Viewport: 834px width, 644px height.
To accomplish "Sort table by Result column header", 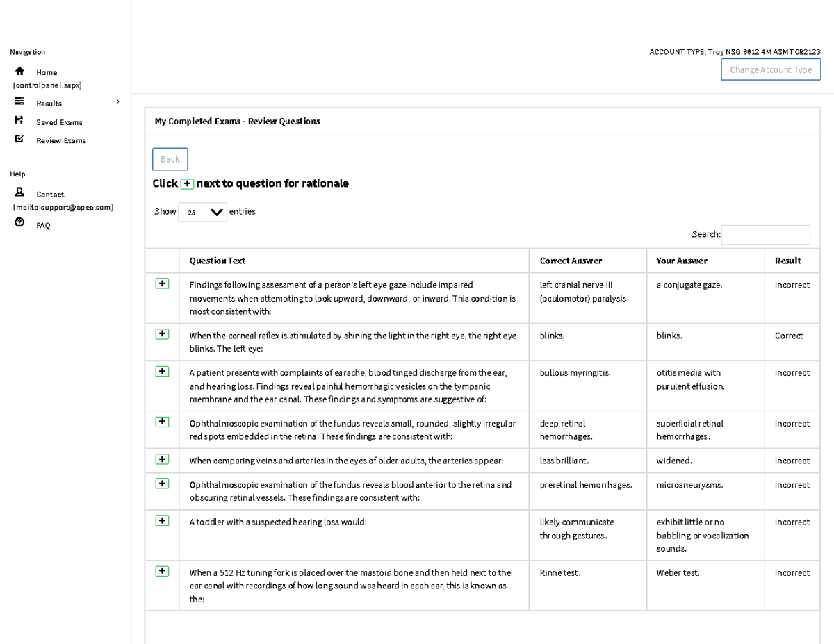I will (787, 261).
